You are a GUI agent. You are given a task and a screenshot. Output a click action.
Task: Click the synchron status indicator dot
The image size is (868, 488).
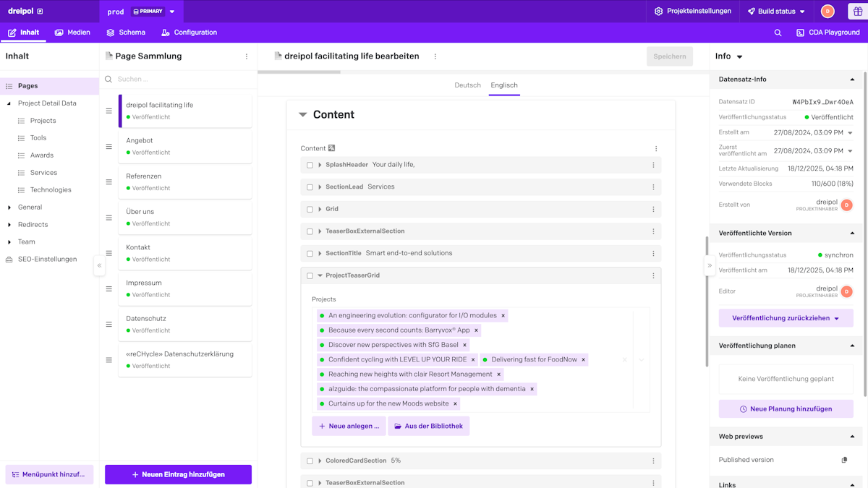(x=820, y=254)
